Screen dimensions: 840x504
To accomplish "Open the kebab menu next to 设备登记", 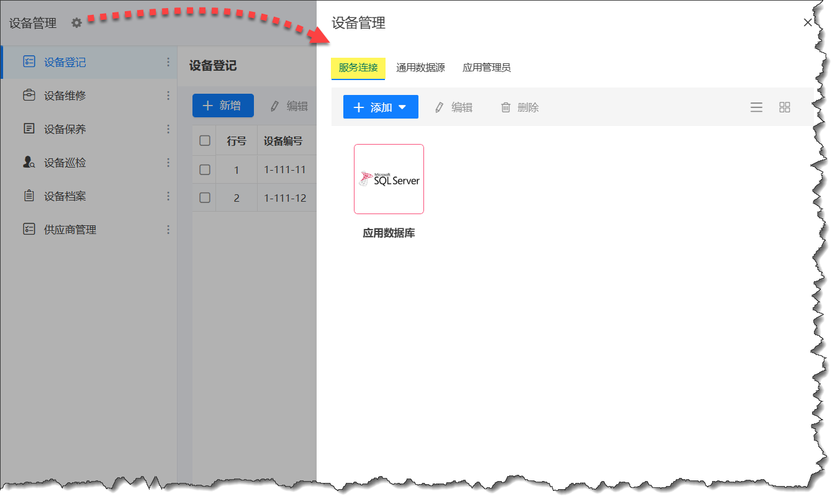I will (168, 61).
